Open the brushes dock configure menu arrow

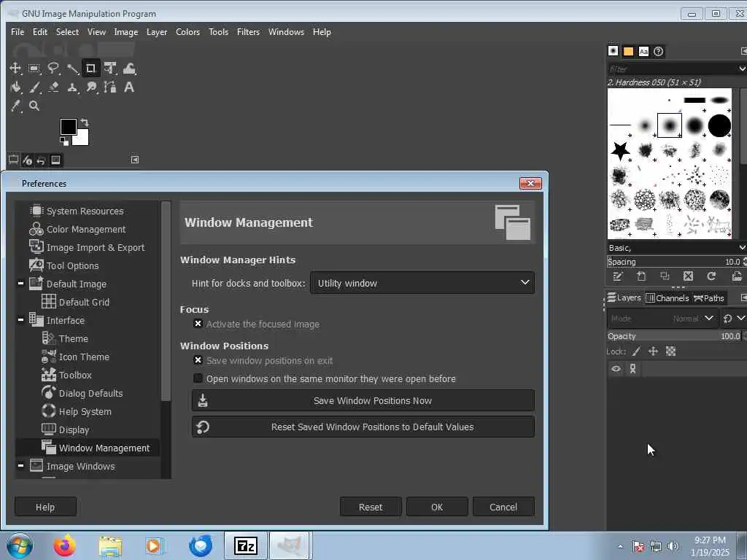coord(743,51)
